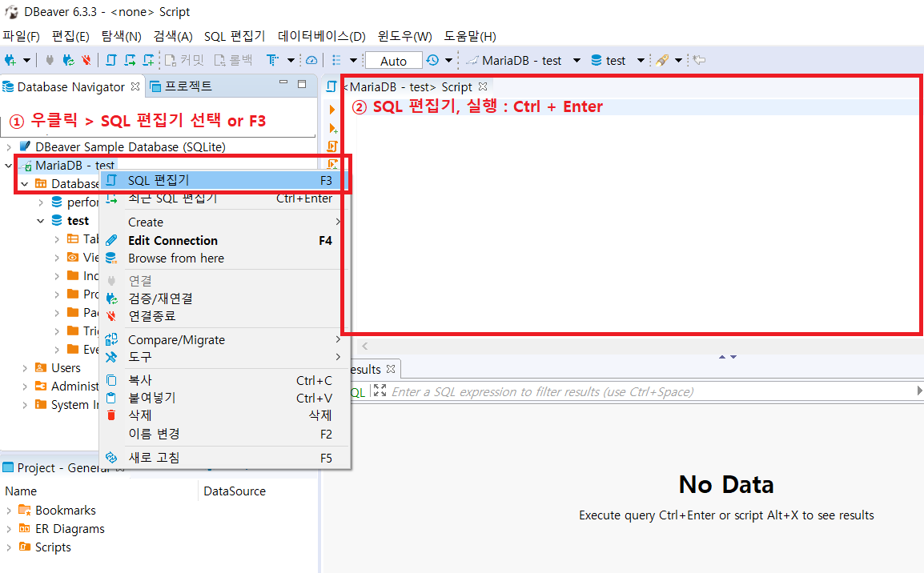Open the New Connection dropdown arrow

coord(26,60)
